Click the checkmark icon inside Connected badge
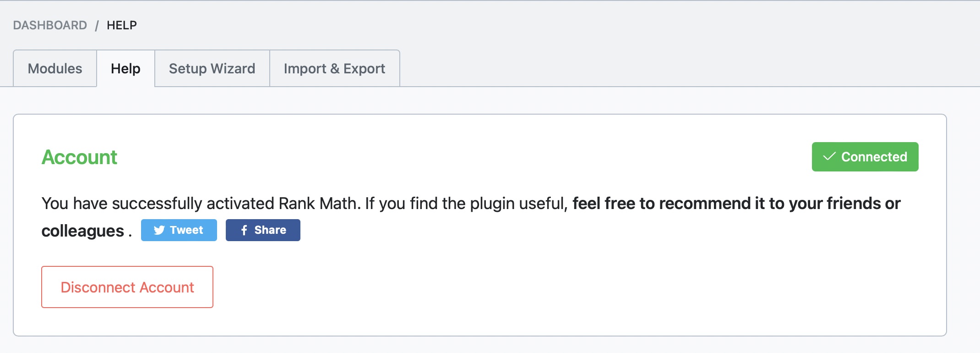Viewport: 980px width, 353px height. (x=830, y=156)
